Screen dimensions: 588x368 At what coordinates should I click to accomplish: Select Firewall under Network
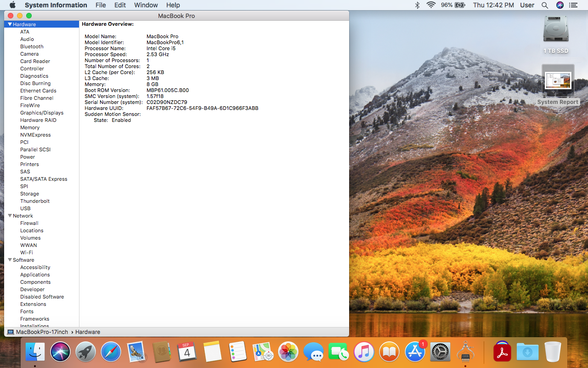(x=29, y=223)
